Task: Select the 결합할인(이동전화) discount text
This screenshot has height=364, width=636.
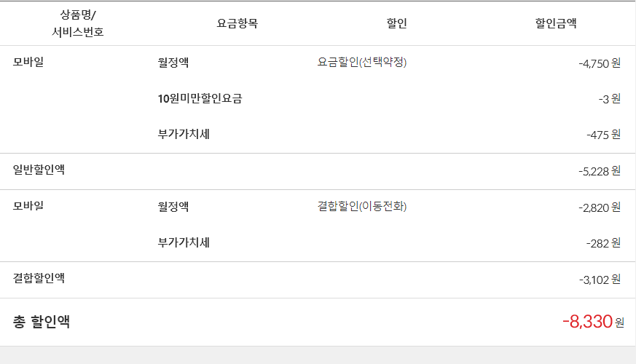Action: click(362, 207)
